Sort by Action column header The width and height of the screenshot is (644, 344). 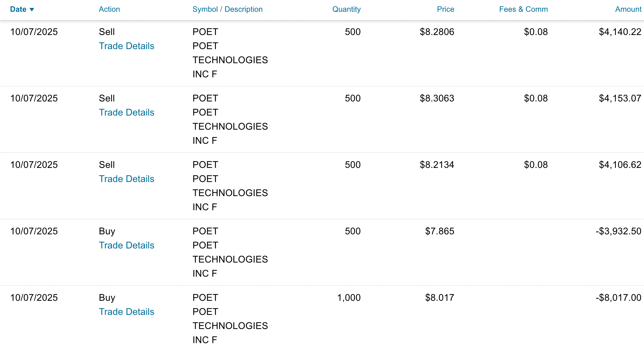pyautogui.click(x=109, y=9)
